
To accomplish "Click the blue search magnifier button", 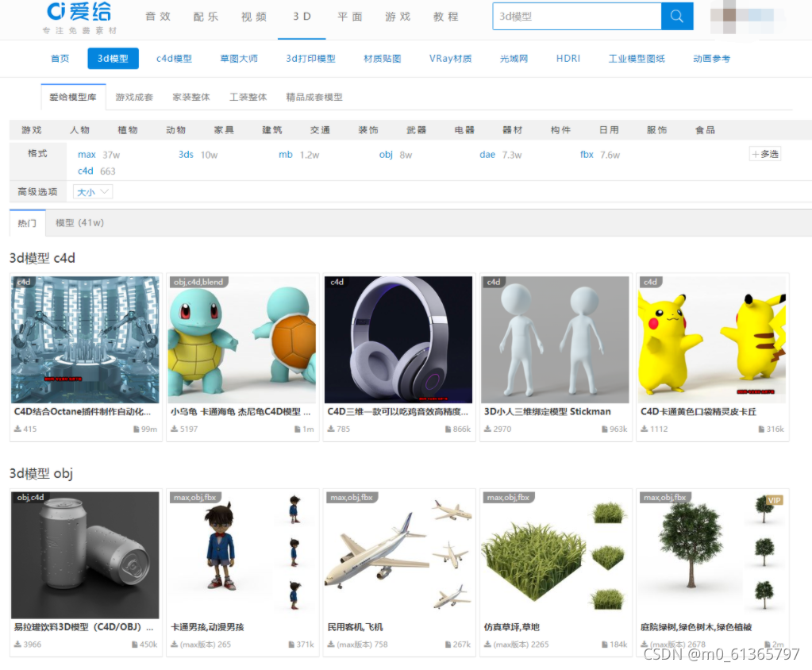I will click(x=677, y=16).
